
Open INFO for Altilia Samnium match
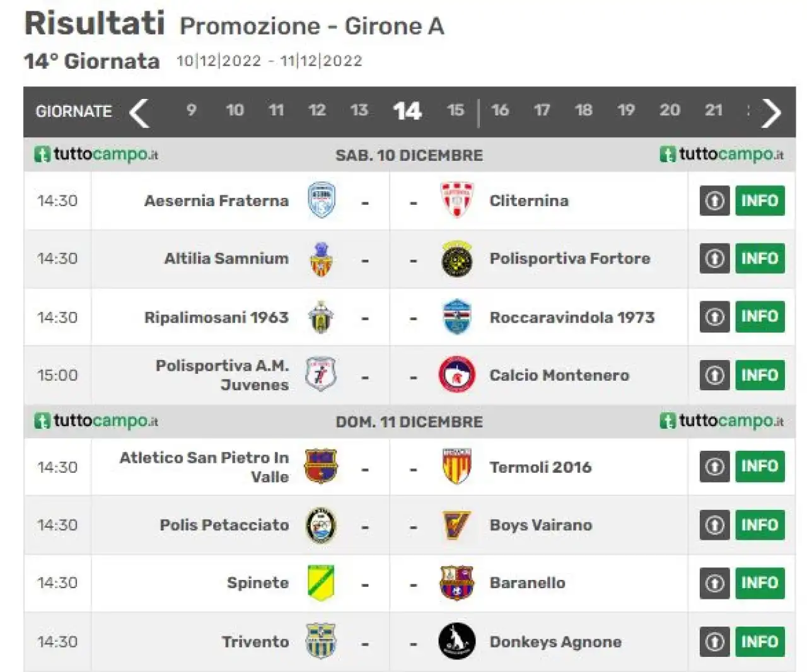760,258
